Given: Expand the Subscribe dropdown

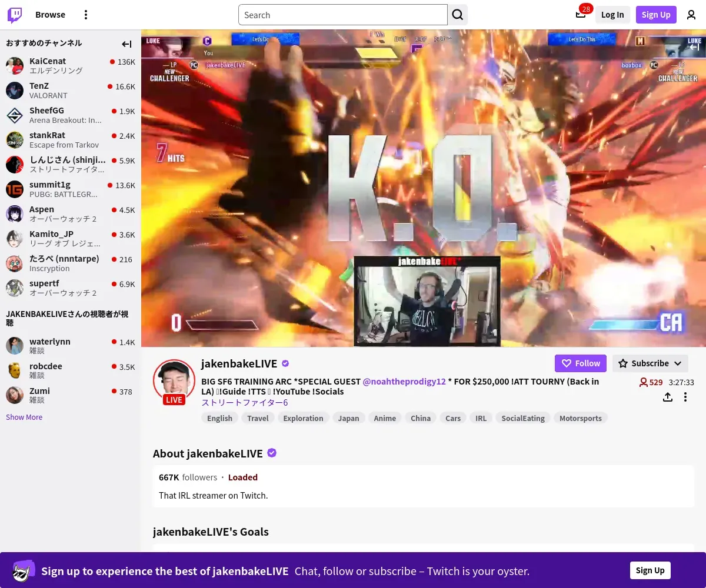Looking at the screenshot, I should tap(650, 363).
